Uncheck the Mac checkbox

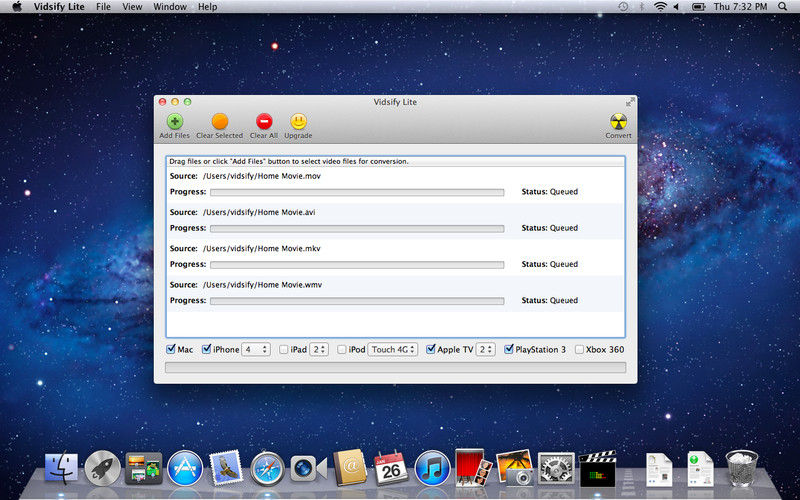[x=171, y=349]
